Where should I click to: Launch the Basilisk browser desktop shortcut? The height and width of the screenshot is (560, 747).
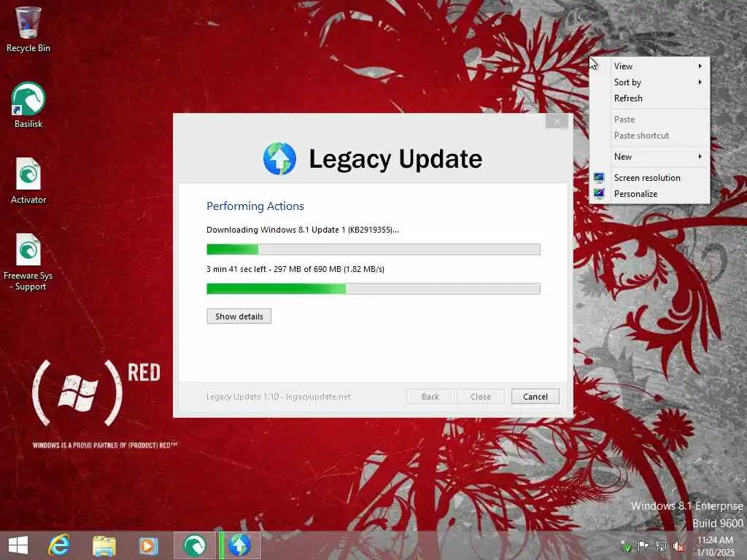click(28, 105)
